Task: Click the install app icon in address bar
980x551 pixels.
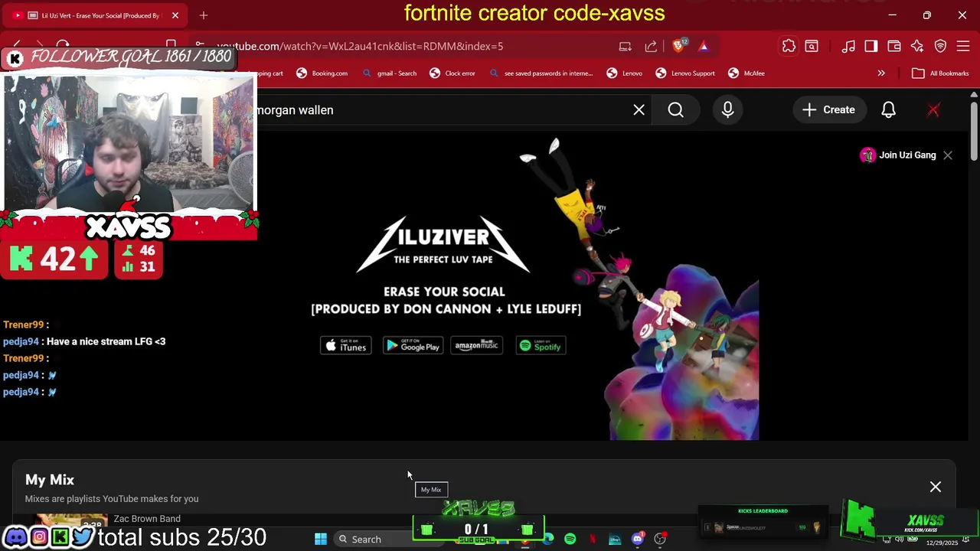Action: [626, 46]
